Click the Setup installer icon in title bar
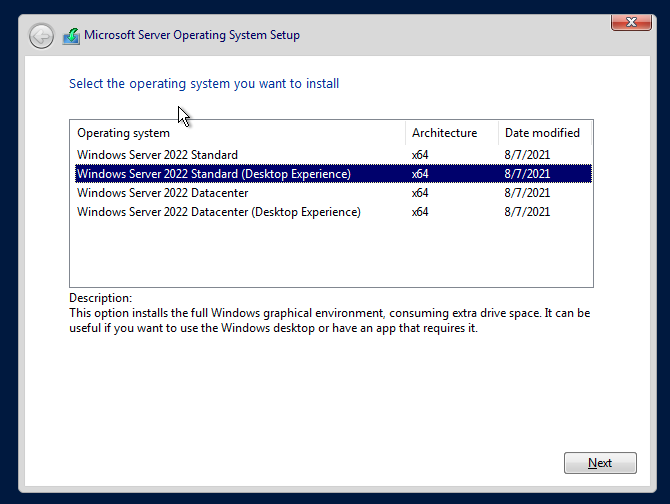 pos(71,36)
